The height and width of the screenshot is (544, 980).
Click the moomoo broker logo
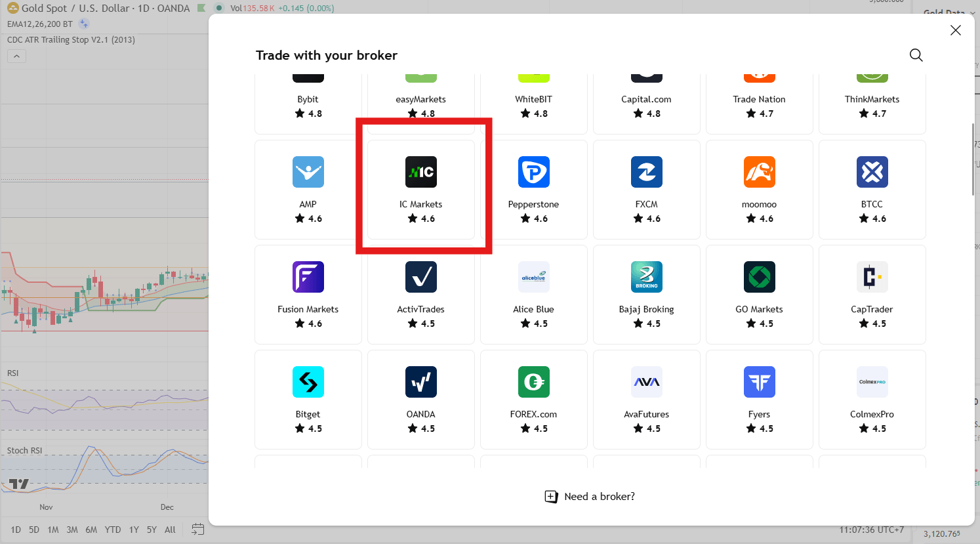pos(759,173)
